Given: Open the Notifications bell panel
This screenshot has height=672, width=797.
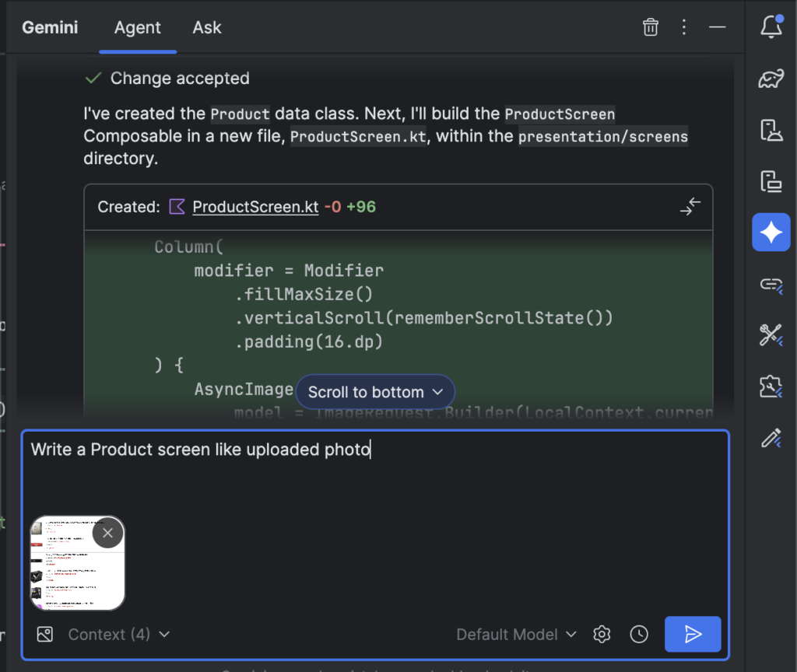Looking at the screenshot, I should point(771,28).
